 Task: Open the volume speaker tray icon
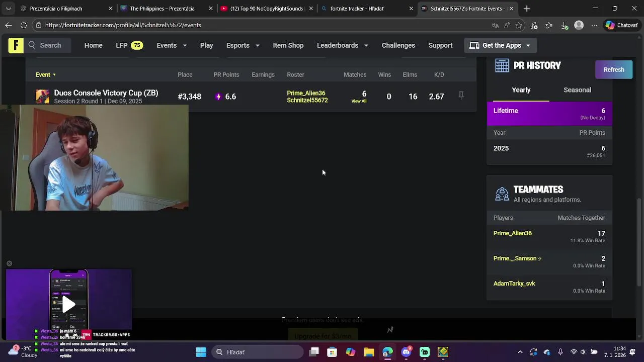coord(583,352)
